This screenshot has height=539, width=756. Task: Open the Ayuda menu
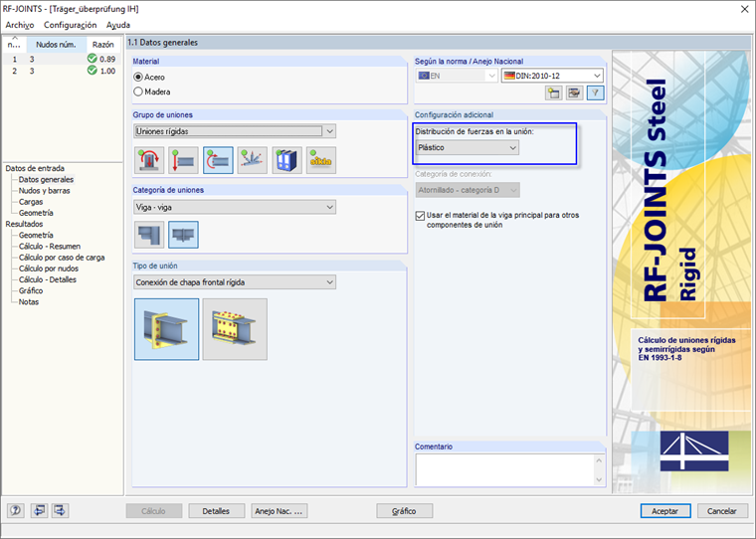coord(118,25)
